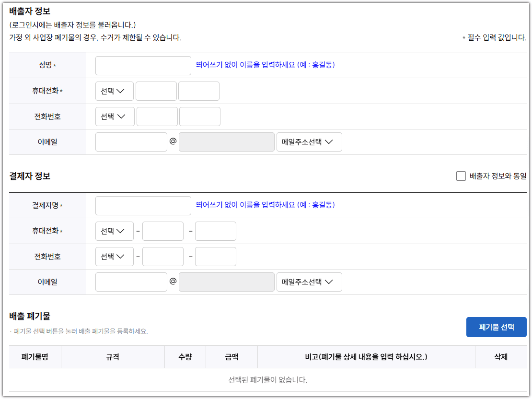
Task: Open the 전화번호 prefix dropdown in 결제자 정보
Action: [x=115, y=256]
